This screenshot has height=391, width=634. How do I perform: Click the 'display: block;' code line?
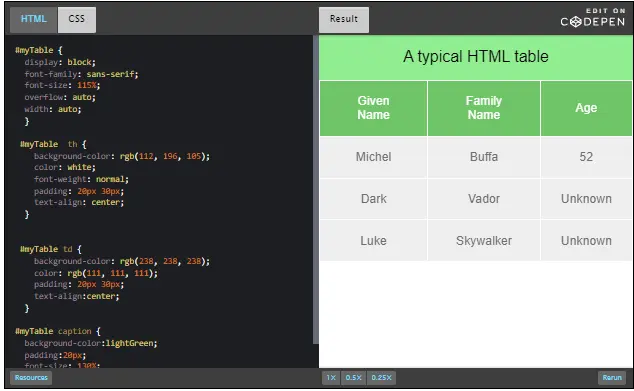pos(60,62)
